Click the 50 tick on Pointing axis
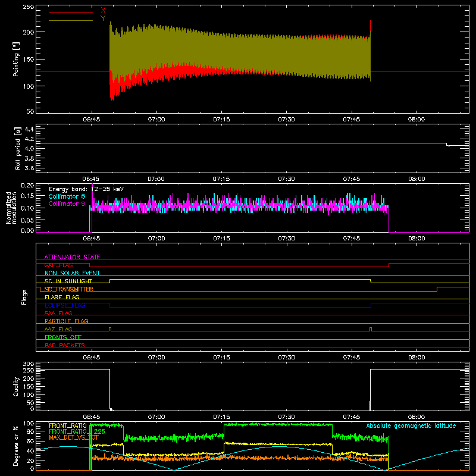The image size is (476, 476). click(x=30, y=111)
